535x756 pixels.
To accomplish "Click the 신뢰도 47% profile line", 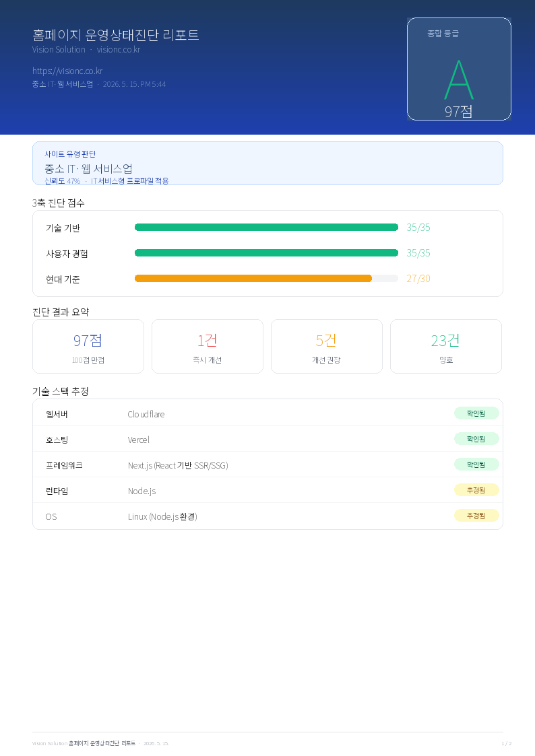I will (106, 181).
